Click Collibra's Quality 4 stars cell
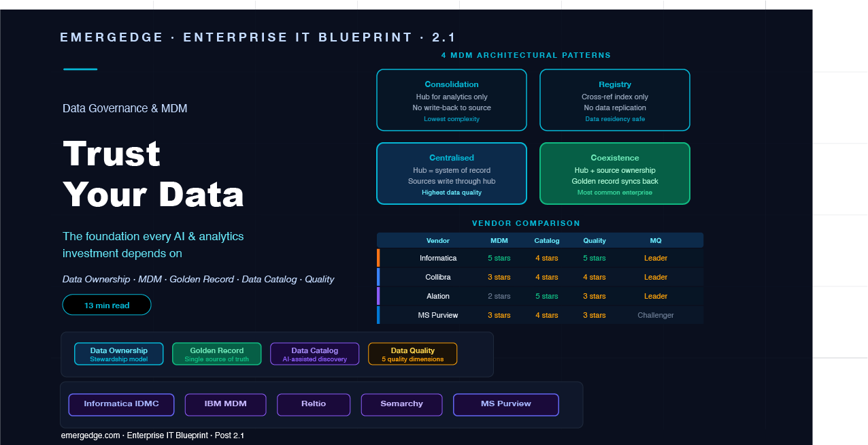The height and width of the screenshot is (445, 868). tap(595, 277)
